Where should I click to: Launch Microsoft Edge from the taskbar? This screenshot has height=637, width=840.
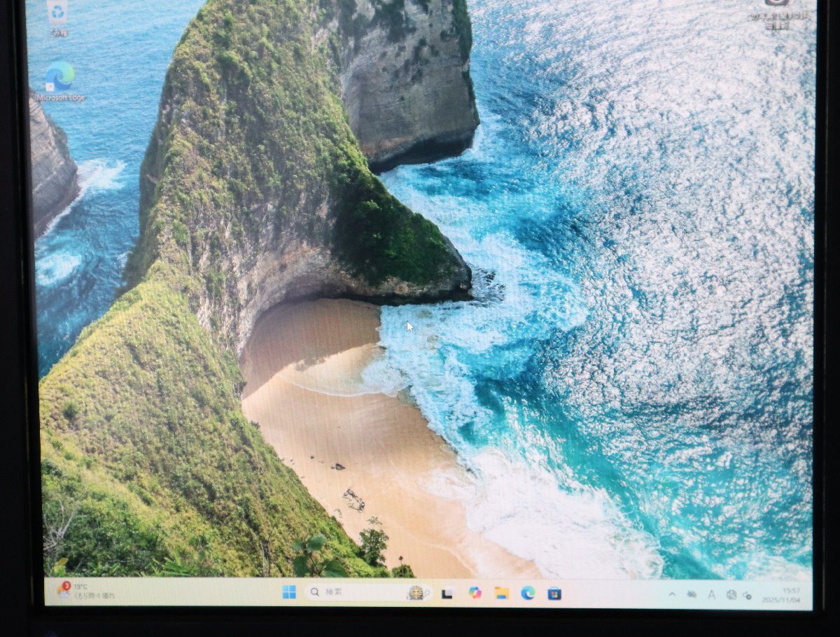[x=528, y=593]
